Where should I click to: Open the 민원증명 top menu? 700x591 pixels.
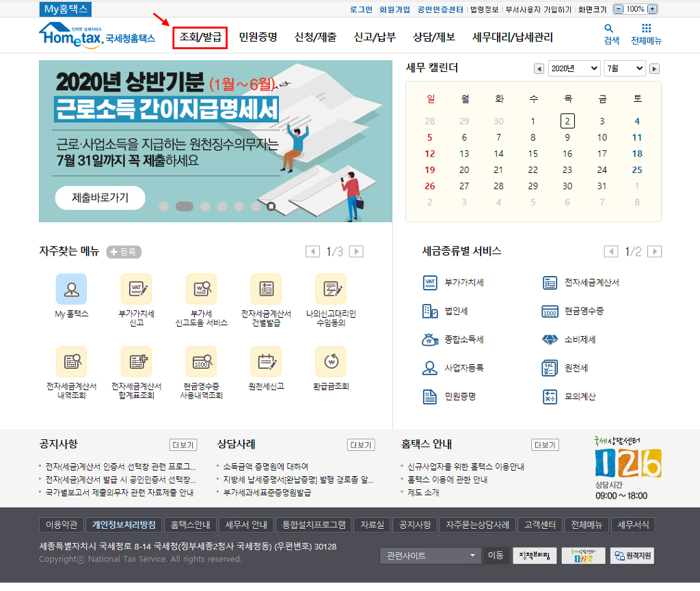tap(258, 37)
